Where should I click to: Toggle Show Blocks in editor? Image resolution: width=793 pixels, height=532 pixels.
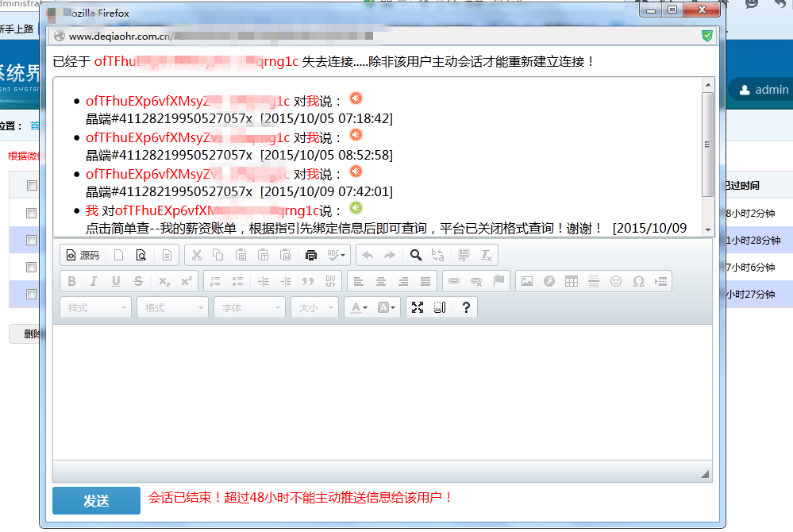(x=440, y=307)
